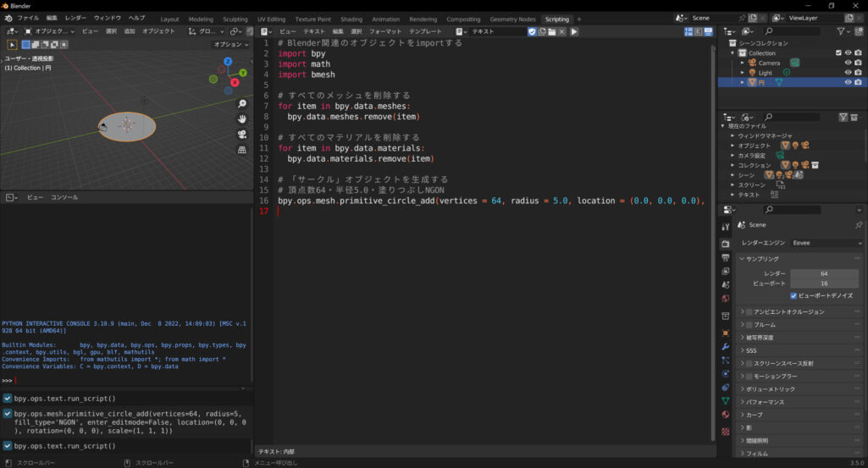
Task: Set レンダー samples field 64
Action: (825, 273)
